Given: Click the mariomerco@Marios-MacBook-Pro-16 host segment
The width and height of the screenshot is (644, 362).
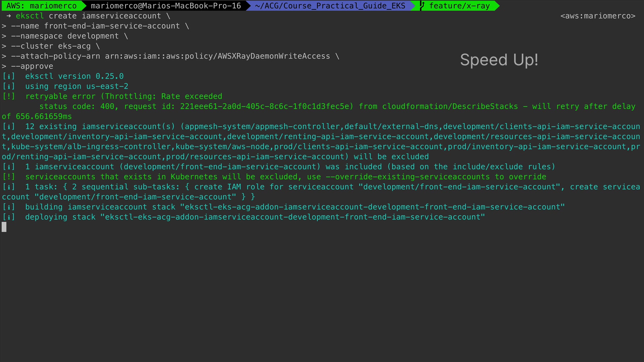Looking at the screenshot, I should point(166,6).
